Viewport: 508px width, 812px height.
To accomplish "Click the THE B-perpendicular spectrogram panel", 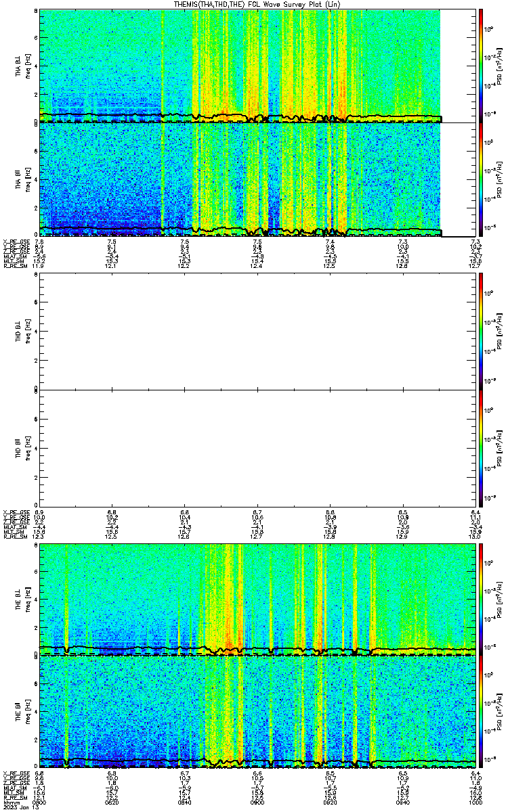I will pyautogui.click(x=257, y=598).
